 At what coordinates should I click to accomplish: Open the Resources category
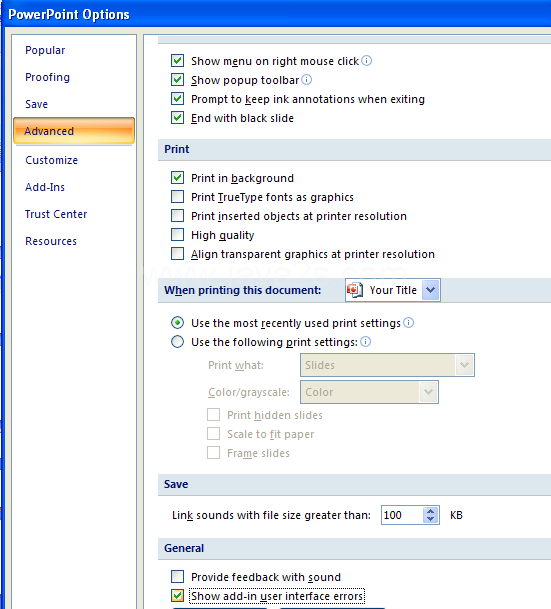pyautogui.click(x=51, y=241)
